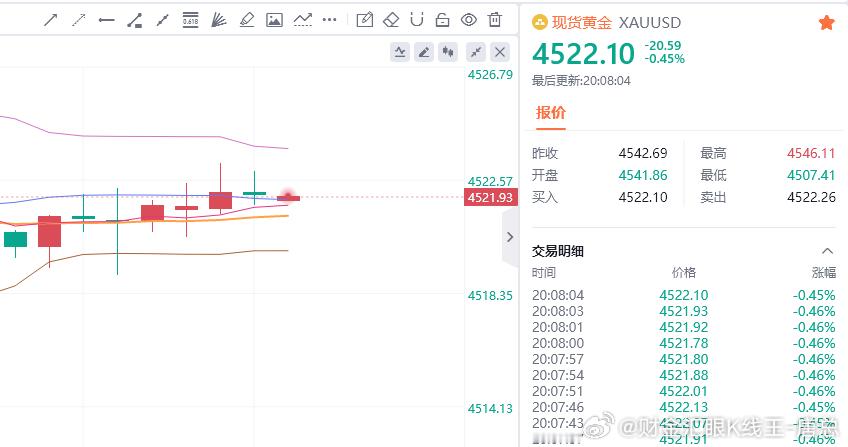The width and height of the screenshot is (848, 447).
Task: Click the current price tag 4521.93
Action: coord(491,197)
